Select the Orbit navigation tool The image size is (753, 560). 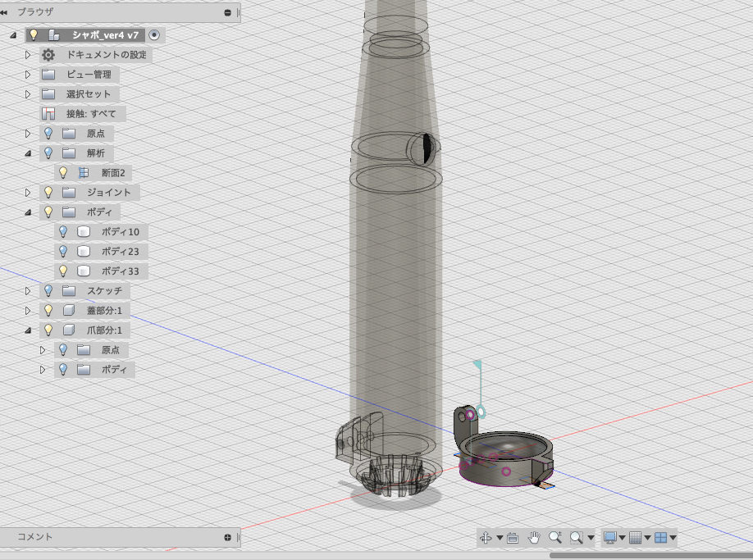[x=486, y=537]
